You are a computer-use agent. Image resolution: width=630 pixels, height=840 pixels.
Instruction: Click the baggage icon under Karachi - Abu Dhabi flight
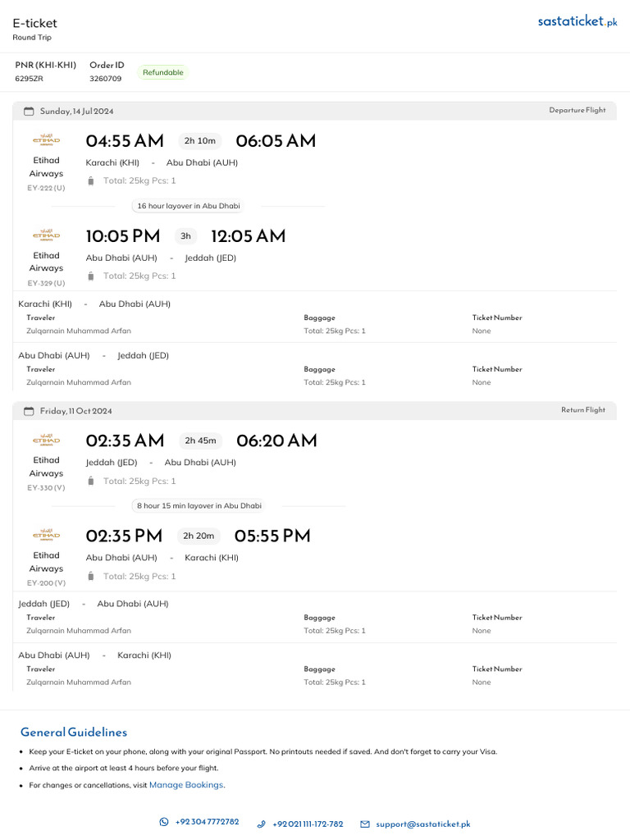[x=91, y=180]
